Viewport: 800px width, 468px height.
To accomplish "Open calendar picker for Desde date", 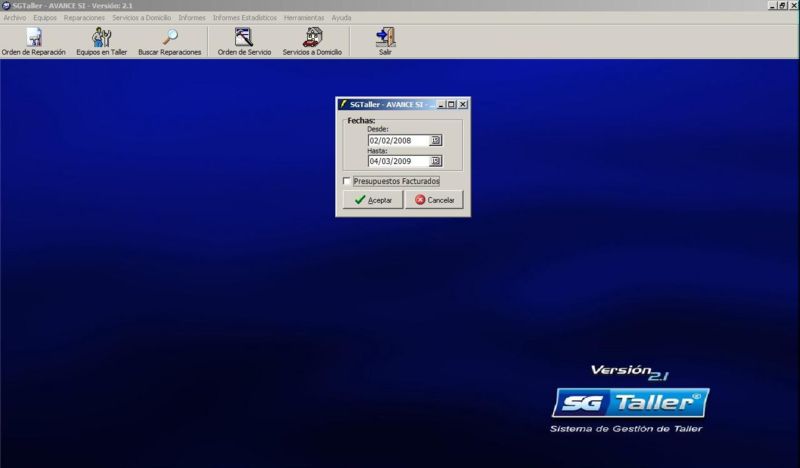I will pos(436,140).
